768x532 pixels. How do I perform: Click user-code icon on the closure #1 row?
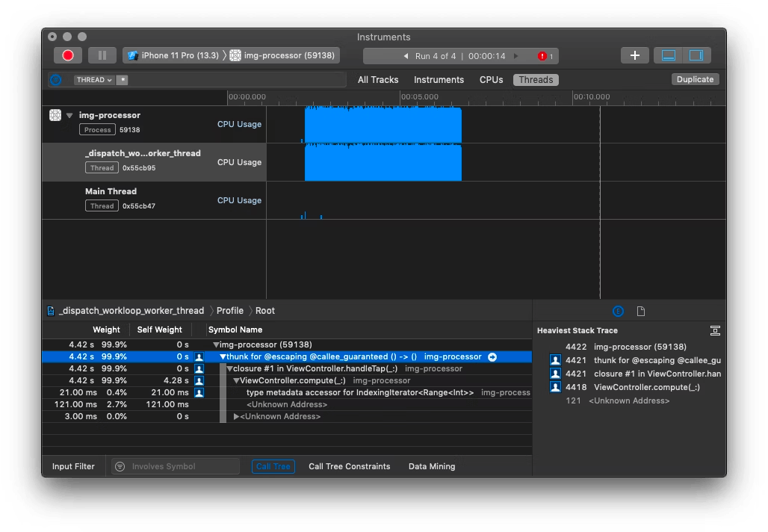click(199, 369)
